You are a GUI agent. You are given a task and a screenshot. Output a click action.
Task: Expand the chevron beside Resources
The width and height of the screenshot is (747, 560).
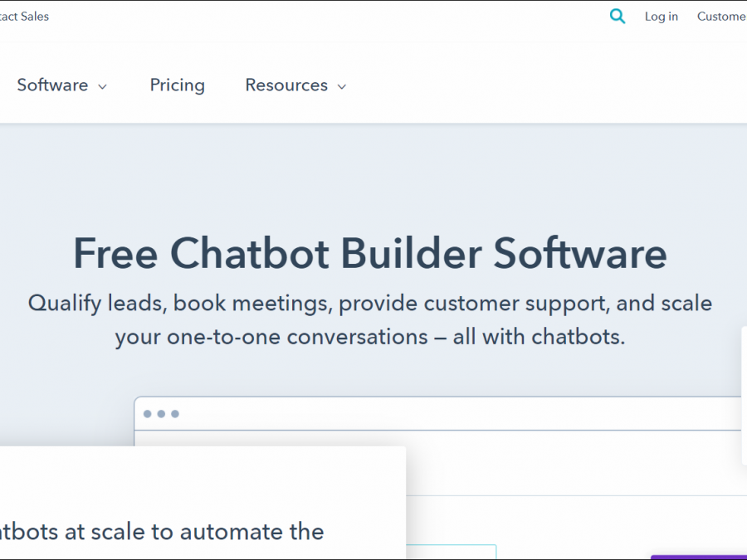pos(342,86)
